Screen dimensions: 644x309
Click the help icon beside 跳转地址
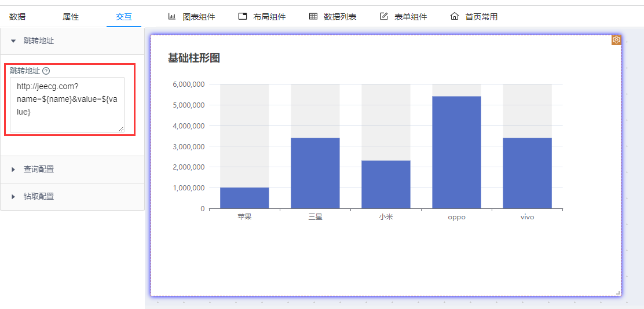tap(46, 71)
